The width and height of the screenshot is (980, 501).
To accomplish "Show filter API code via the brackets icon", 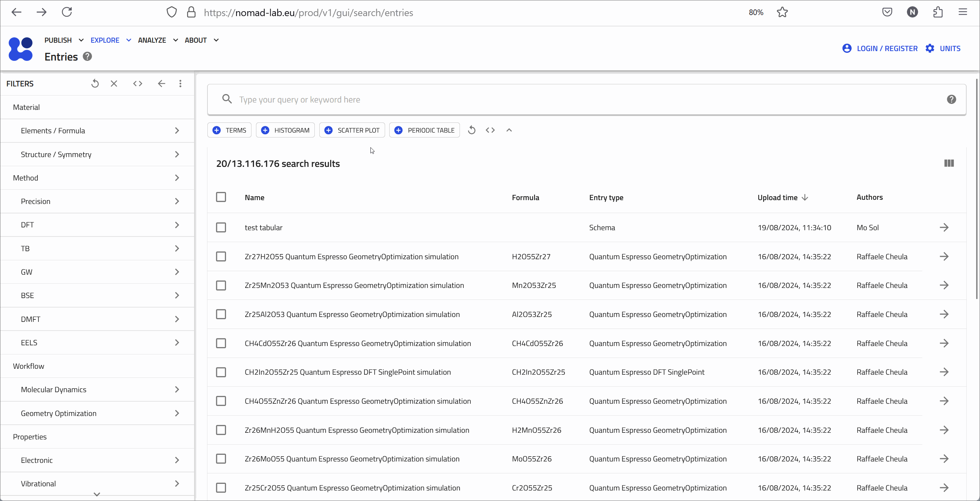I will click(138, 83).
